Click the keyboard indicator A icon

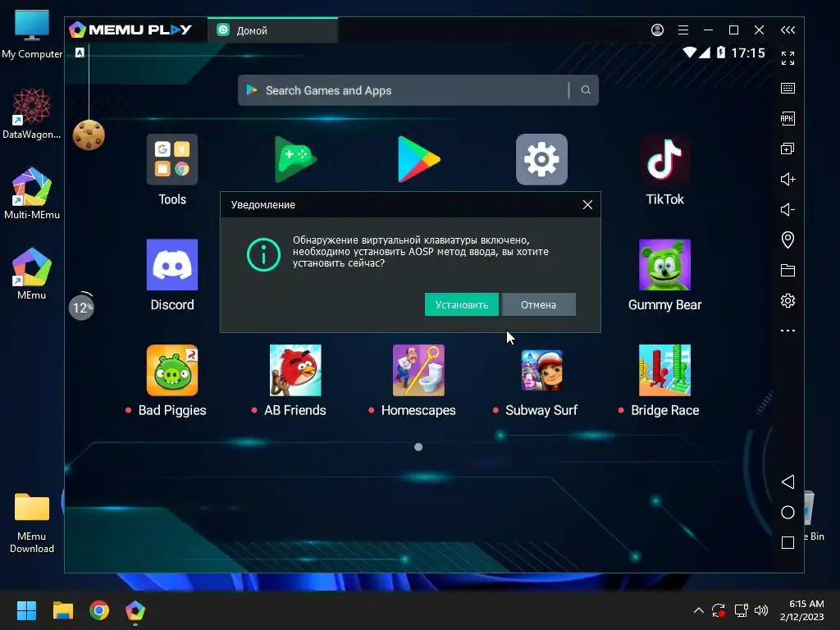click(x=80, y=52)
